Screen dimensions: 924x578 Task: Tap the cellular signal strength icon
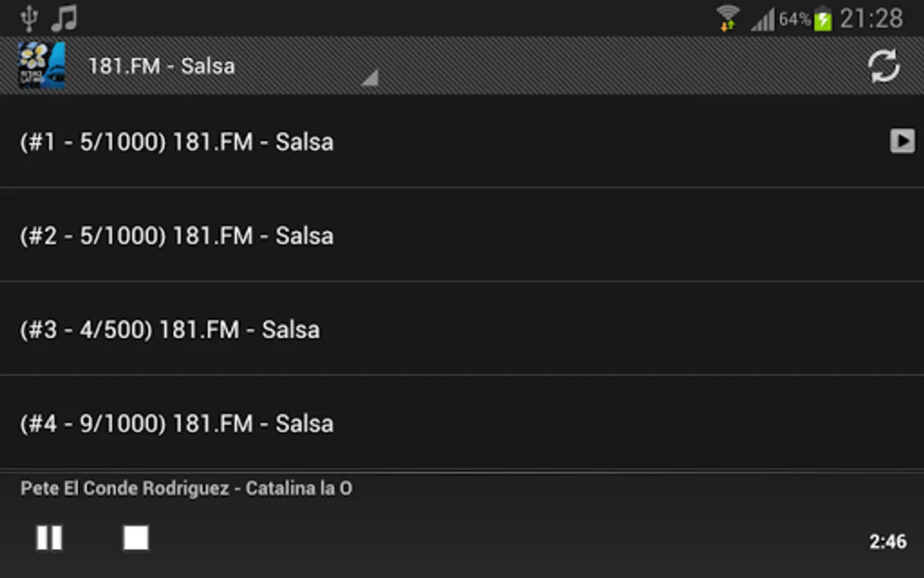pos(764,19)
